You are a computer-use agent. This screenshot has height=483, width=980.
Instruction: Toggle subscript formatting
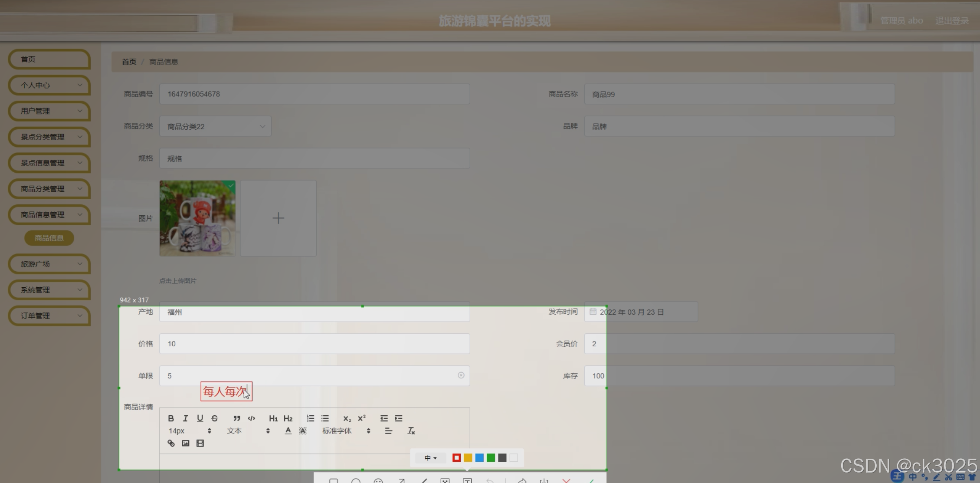pyautogui.click(x=347, y=418)
